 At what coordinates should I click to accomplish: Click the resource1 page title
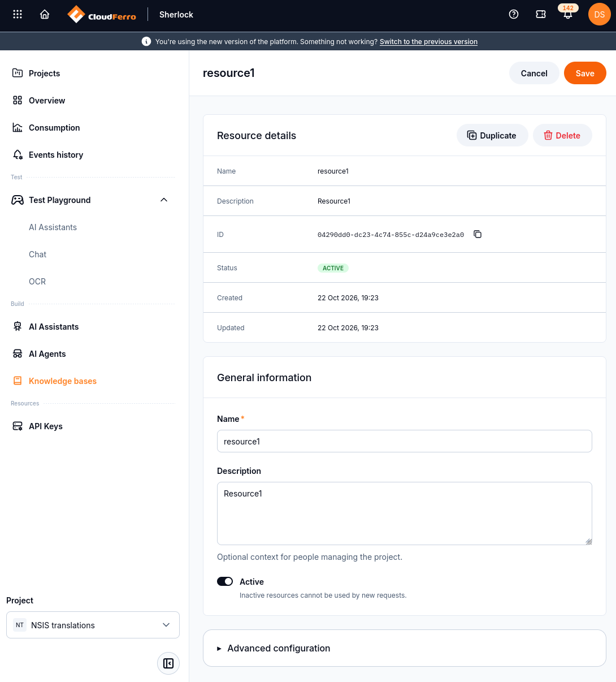click(x=229, y=73)
